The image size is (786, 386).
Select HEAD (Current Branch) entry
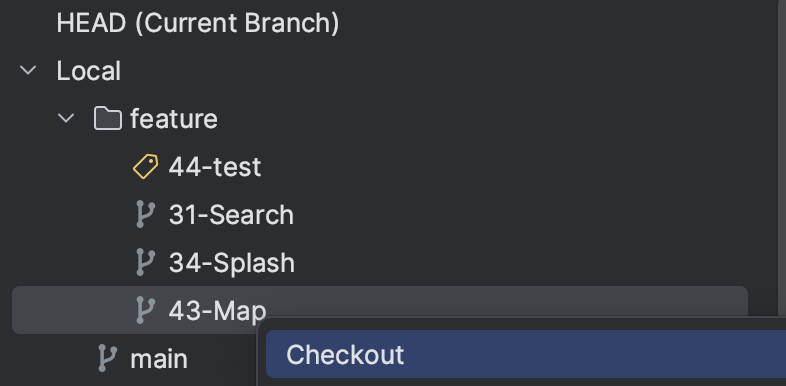click(198, 23)
